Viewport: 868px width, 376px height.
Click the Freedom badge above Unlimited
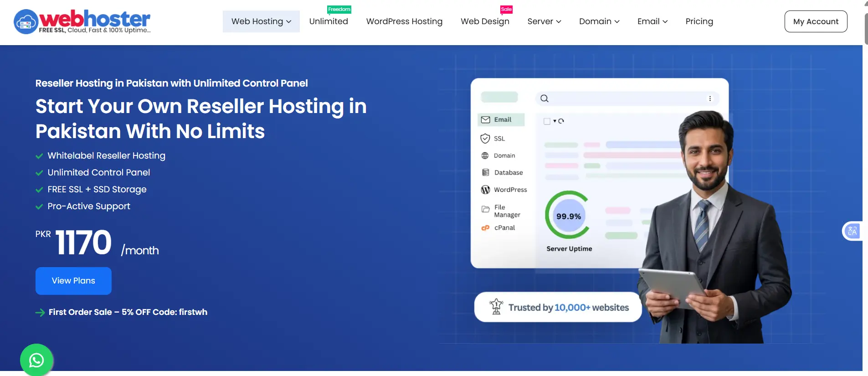[x=339, y=10]
